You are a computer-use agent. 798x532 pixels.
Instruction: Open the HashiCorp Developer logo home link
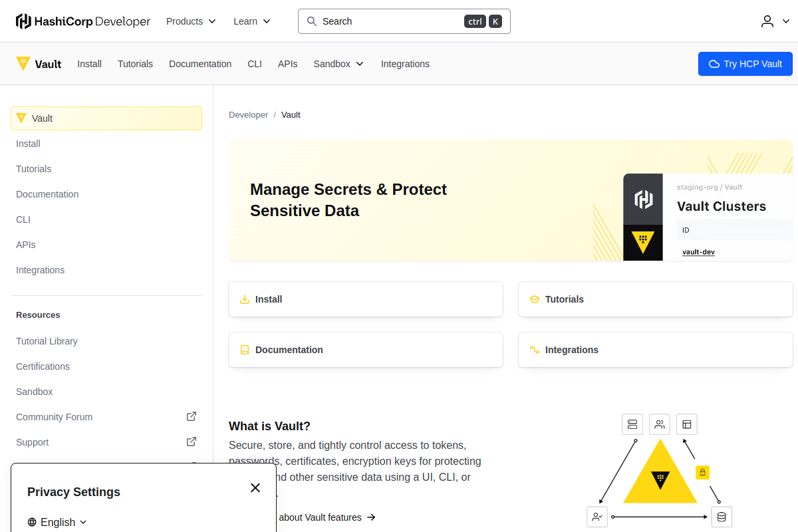tap(83, 21)
